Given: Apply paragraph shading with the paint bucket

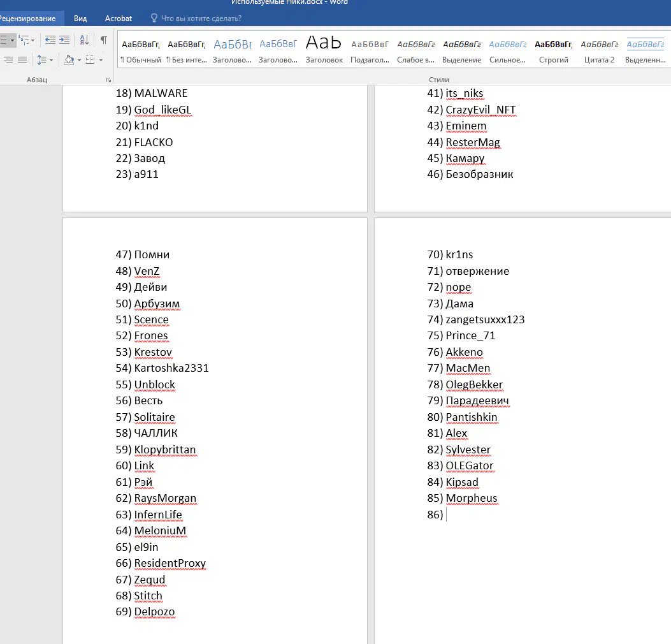Looking at the screenshot, I should 68,59.
